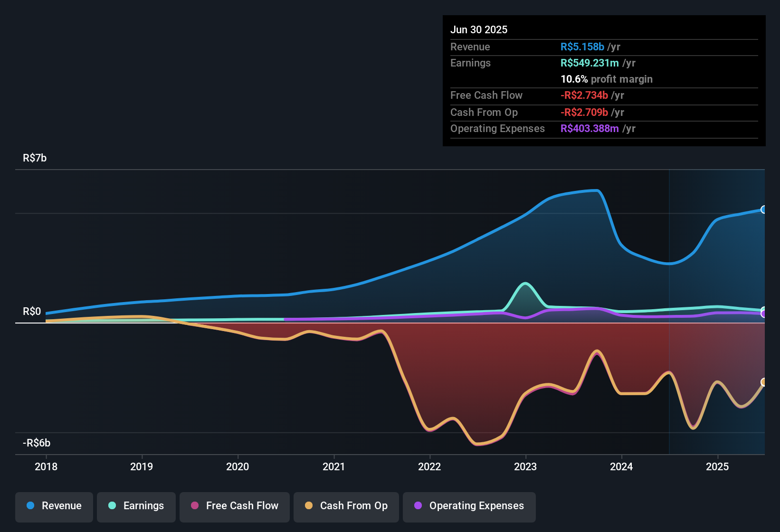Select the orange Cash From Op endpoint marker
Viewport: 780px width, 532px height.
coord(764,381)
